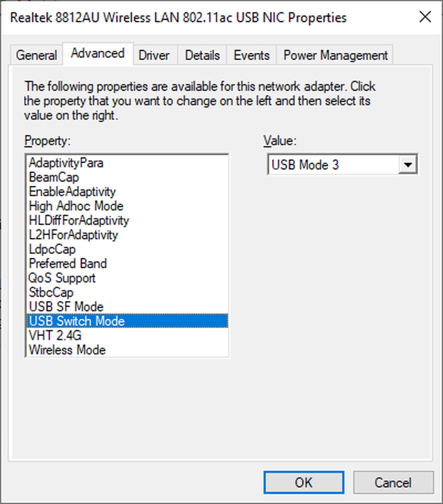
Task: Confirm changes with the OK button
Action: click(x=304, y=483)
